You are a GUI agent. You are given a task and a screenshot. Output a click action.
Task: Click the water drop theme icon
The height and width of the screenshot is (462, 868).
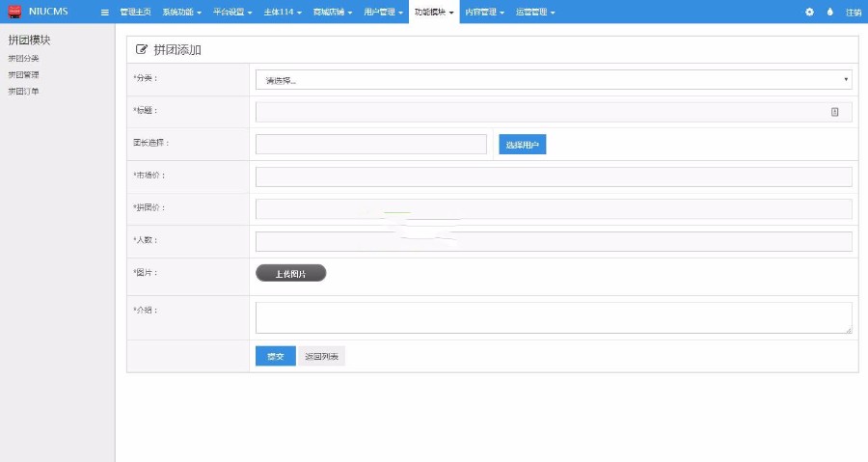coord(829,12)
